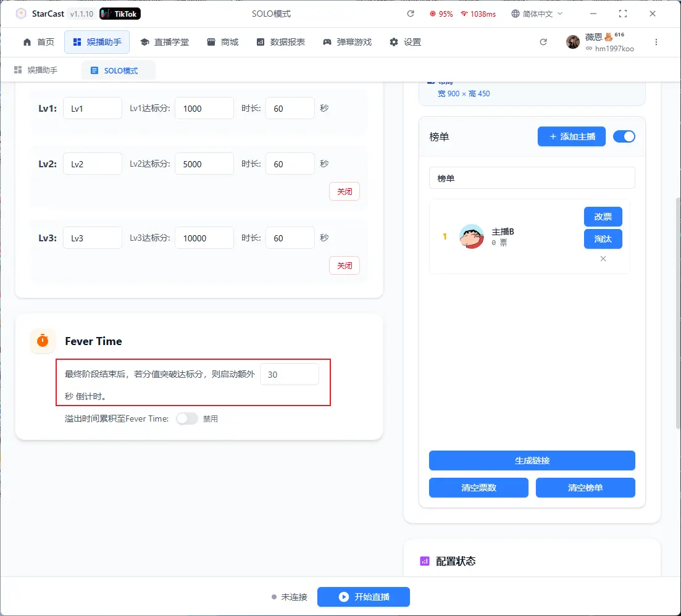Open the 数据报表 menu item
681x616 pixels.
pyautogui.click(x=280, y=42)
